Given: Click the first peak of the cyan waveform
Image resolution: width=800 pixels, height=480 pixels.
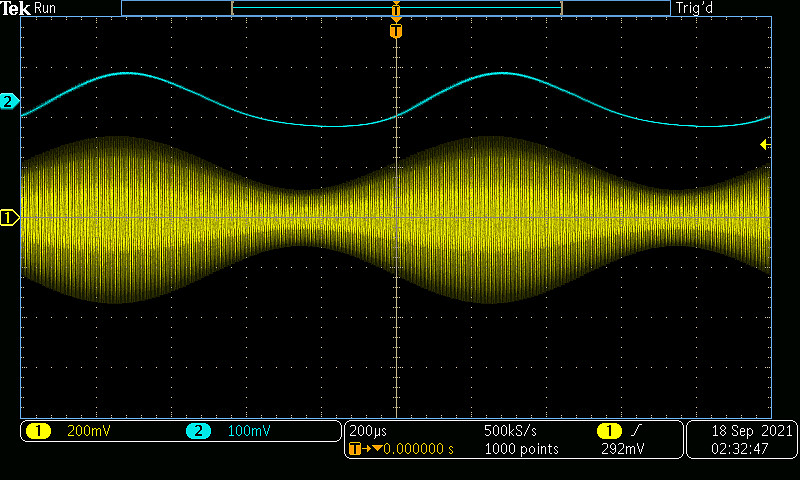Looking at the screenshot, I should (126, 73).
